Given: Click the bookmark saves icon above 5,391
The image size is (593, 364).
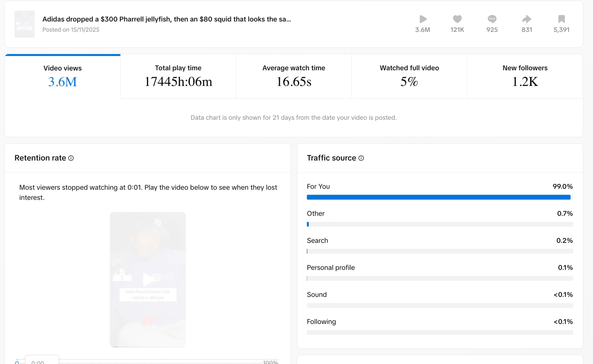Looking at the screenshot, I should tap(561, 19).
